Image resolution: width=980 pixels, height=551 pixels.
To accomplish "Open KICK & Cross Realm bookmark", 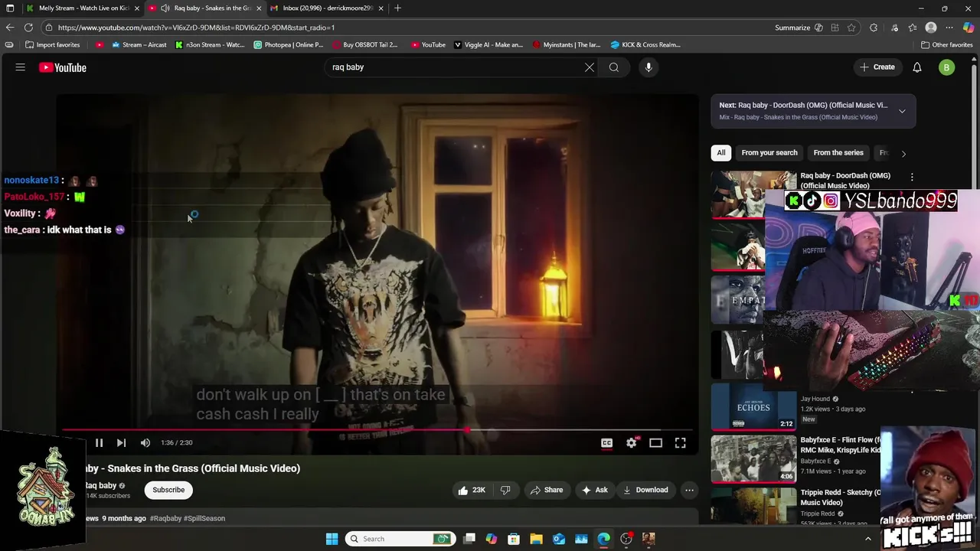I will coord(645,44).
